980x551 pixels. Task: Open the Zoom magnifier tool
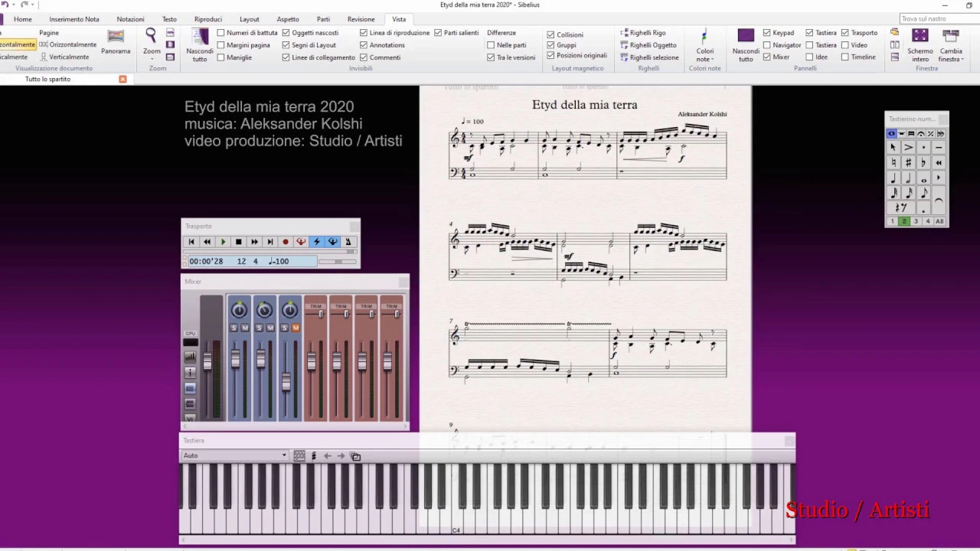click(151, 35)
